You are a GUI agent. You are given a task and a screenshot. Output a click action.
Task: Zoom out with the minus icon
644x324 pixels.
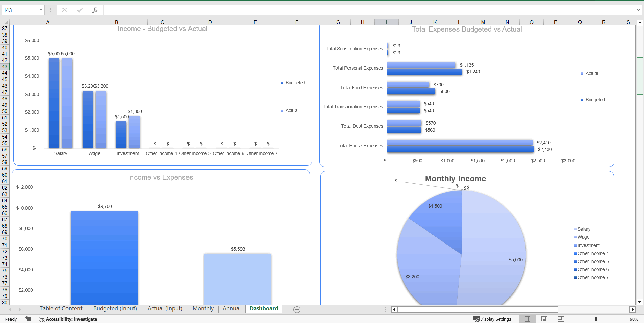coord(574,319)
